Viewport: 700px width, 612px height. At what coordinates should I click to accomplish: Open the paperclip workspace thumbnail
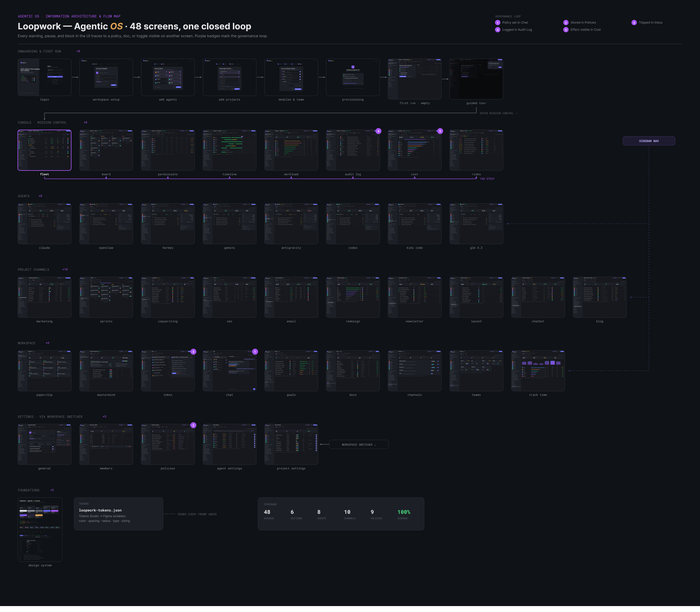pos(44,371)
